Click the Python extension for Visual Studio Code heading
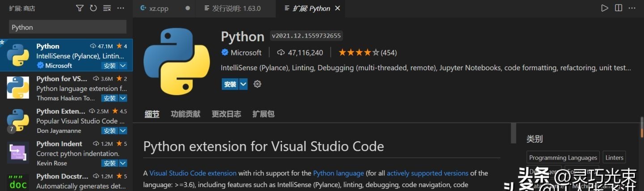 [263, 146]
